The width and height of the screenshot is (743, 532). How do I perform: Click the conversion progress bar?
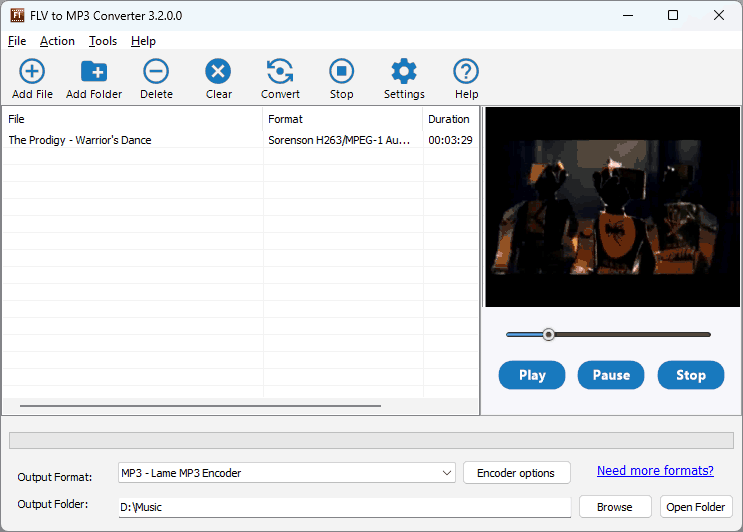(371, 440)
